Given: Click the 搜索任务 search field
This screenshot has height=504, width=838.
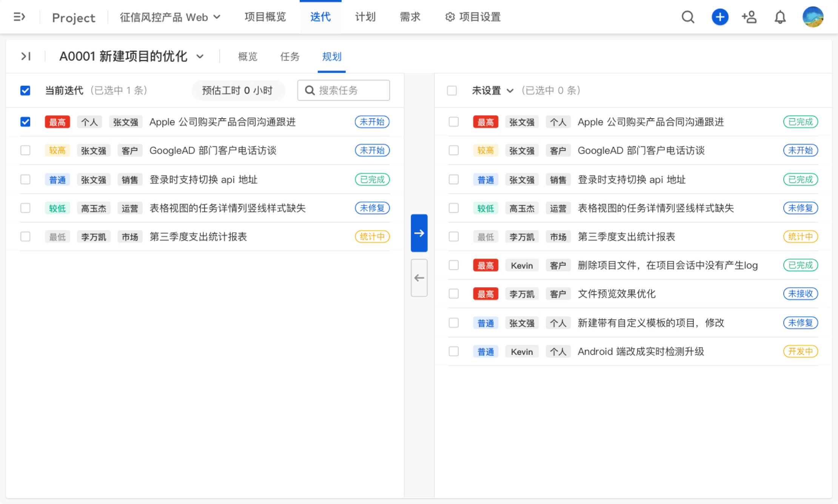Looking at the screenshot, I should point(344,91).
